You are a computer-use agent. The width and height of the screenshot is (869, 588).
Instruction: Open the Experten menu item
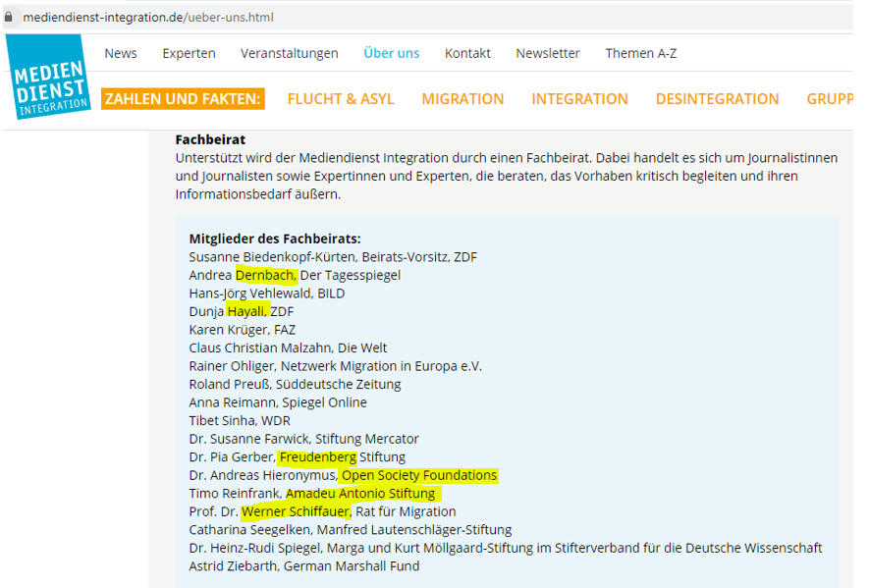tap(189, 53)
